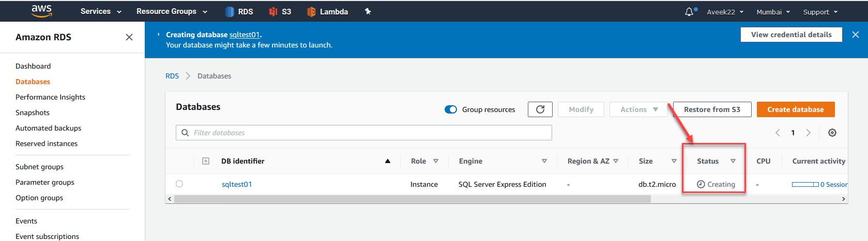Open table preferences gear icon
Image resolution: width=868 pixels, height=241 pixels.
tap(832, 133)
